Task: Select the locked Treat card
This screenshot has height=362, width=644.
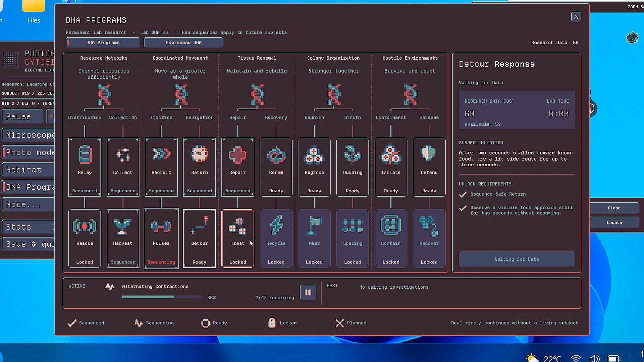Action: (x=237, y=238)
